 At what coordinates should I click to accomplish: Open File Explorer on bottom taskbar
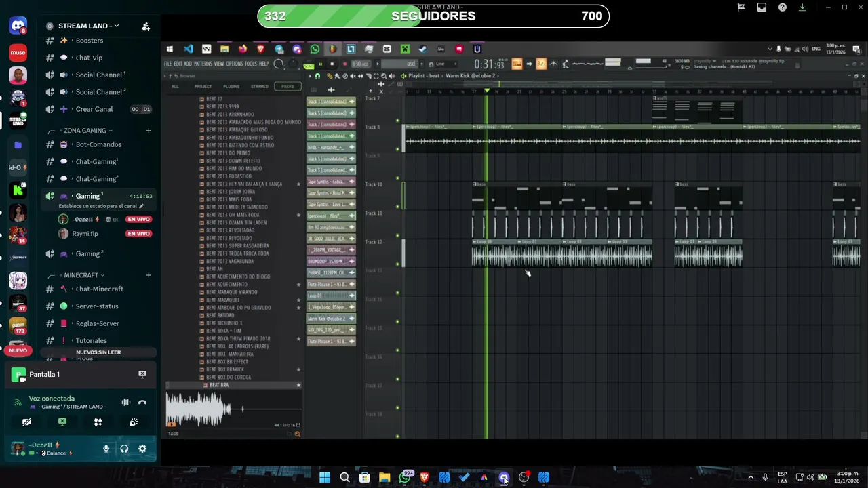pyautogui.click(x=384, y=478)
